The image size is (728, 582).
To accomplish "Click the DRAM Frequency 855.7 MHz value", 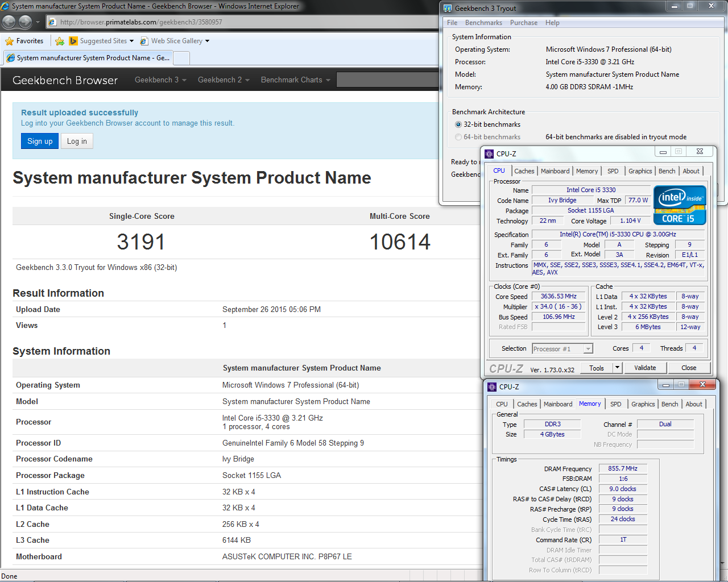I will click(623, 469).
